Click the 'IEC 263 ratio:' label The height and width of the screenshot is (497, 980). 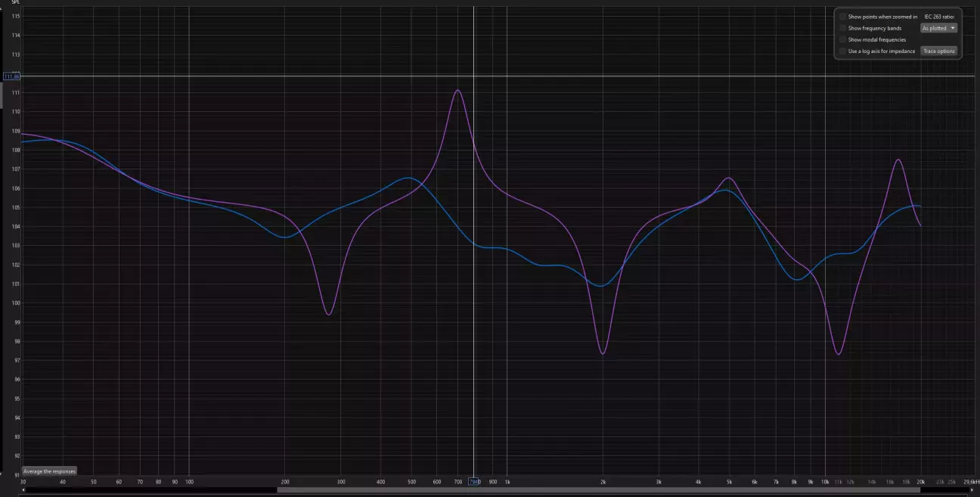pyautogui.click(x=939, y=17)
